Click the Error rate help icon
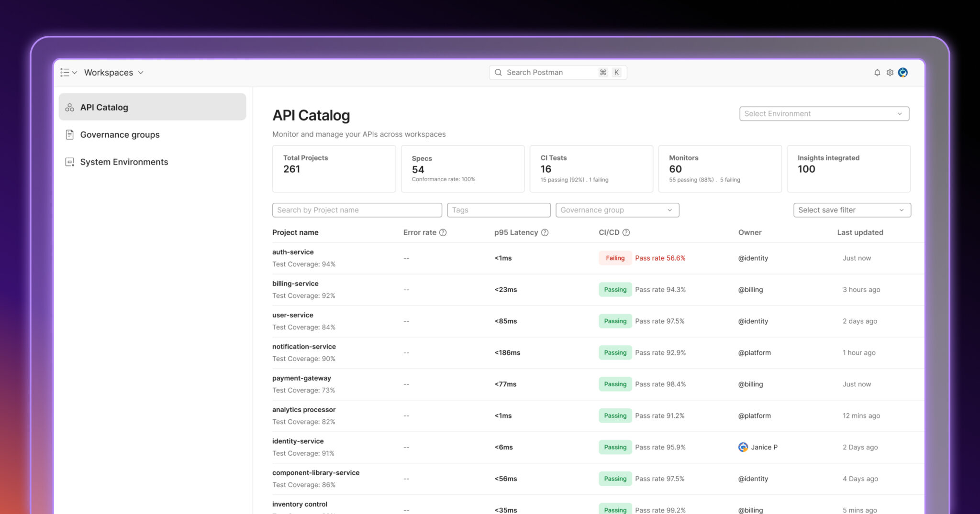 (x=443, y=232)
